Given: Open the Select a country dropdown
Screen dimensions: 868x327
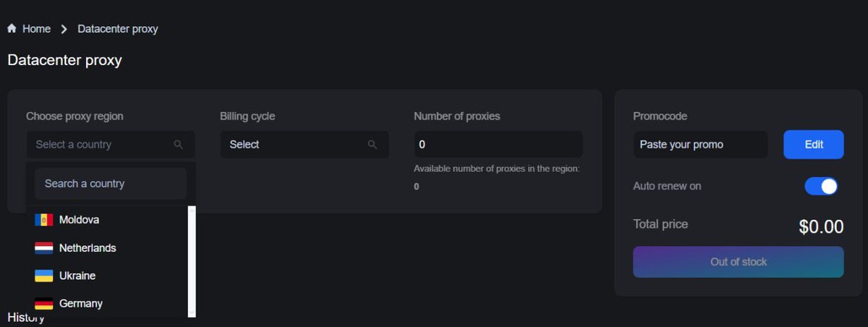Looking at the screenshot, I should coord(101,145).
